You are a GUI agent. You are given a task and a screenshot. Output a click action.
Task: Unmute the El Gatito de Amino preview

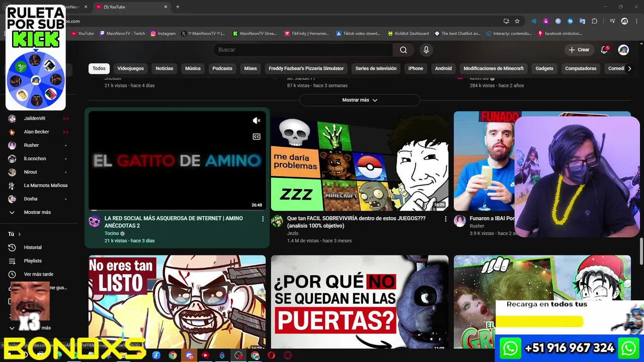257,121
